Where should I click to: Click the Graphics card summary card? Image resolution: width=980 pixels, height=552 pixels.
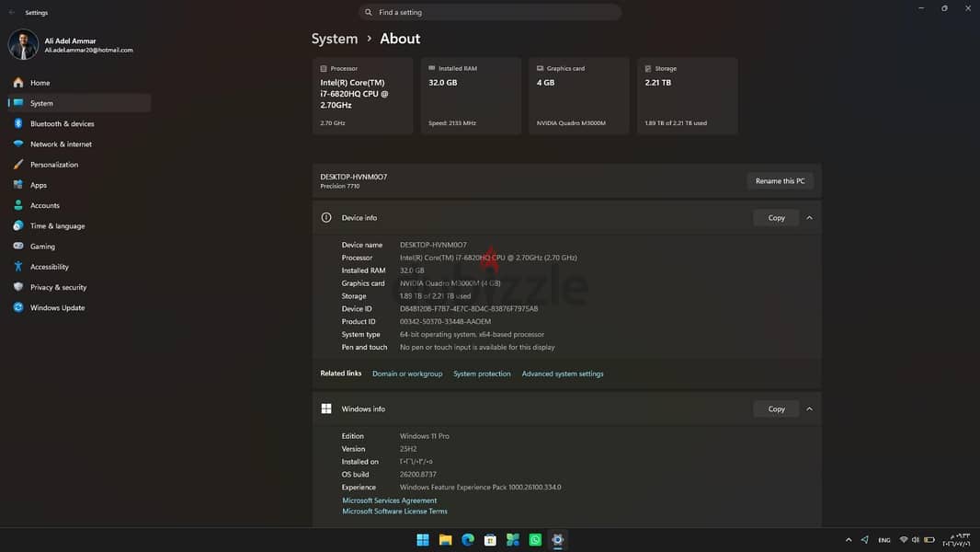click(579, 96)
